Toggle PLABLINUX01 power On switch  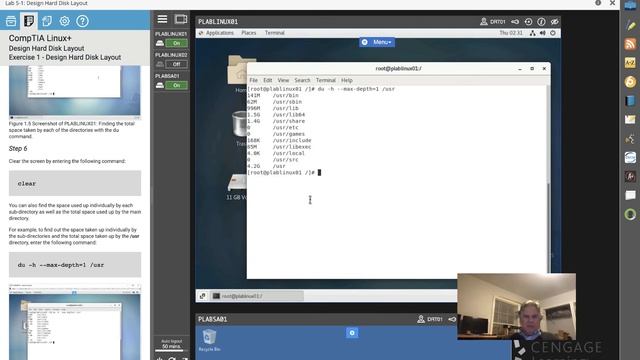[x=176, y=43]
